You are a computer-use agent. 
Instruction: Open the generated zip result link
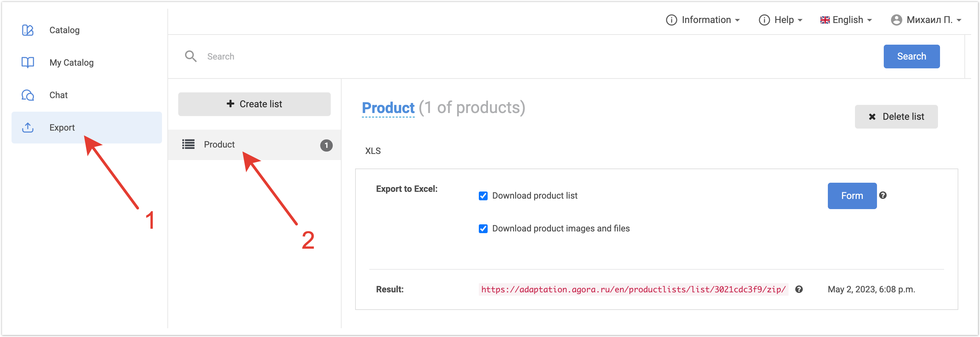[x=633, y=290]
